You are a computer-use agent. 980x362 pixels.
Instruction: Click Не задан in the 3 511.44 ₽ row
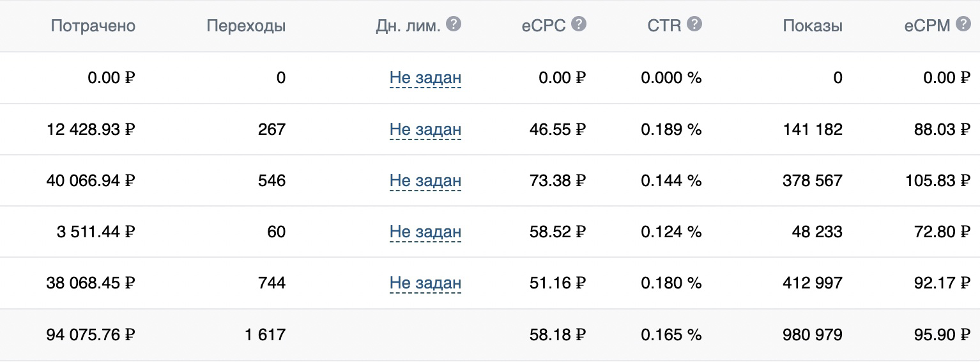(x=425, y=232)
